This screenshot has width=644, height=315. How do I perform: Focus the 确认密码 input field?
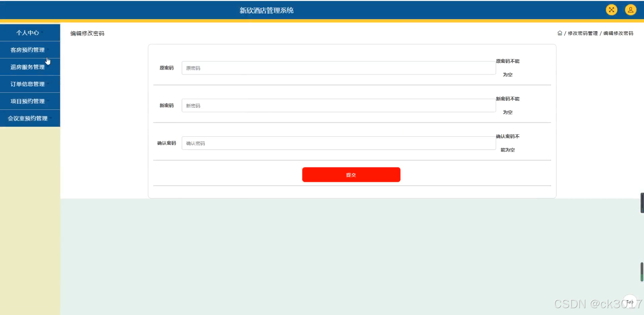pos(339,143)
